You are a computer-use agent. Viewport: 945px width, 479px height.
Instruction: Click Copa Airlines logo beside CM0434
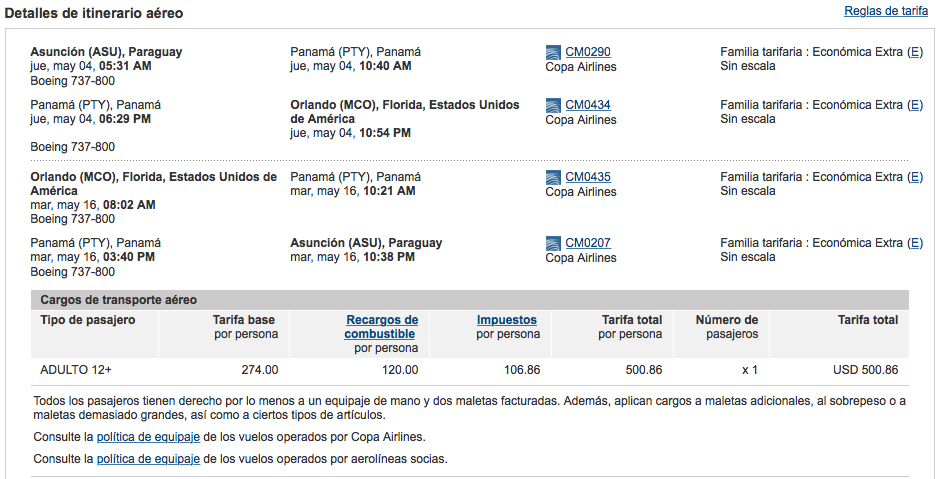click(553, 105)
